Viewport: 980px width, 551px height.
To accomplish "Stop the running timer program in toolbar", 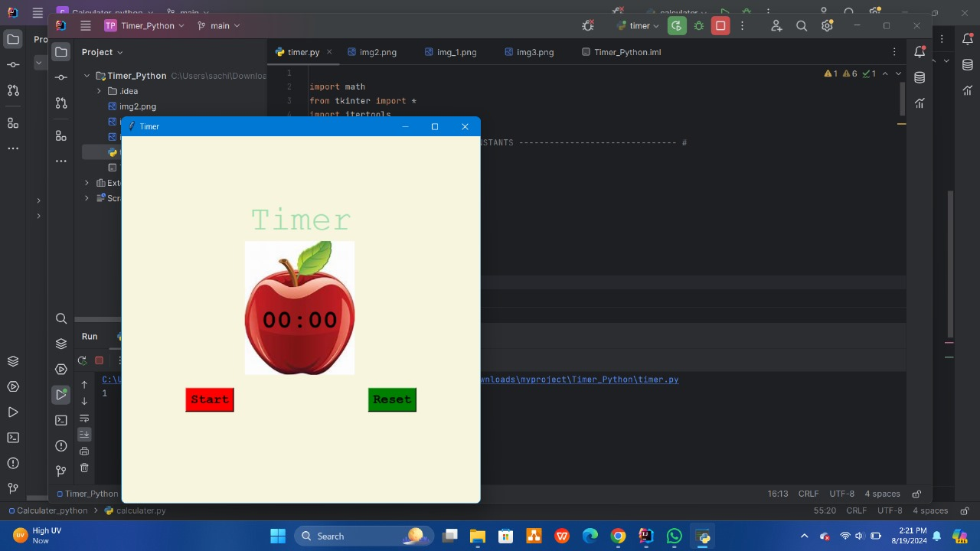I will 720,26.
